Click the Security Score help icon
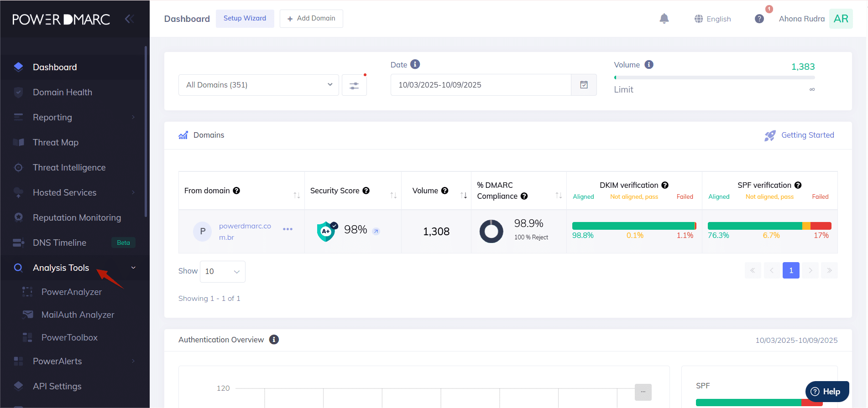 [x=366, y=191]
